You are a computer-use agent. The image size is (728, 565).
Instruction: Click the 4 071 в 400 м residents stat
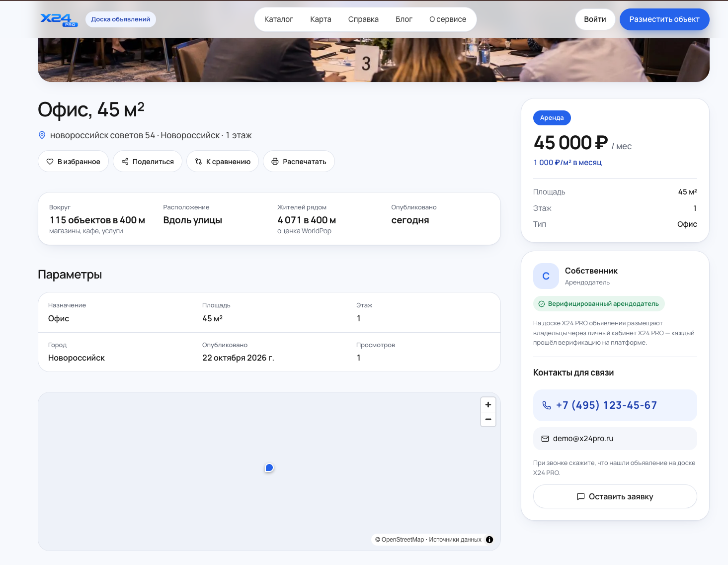pos(307,220)
